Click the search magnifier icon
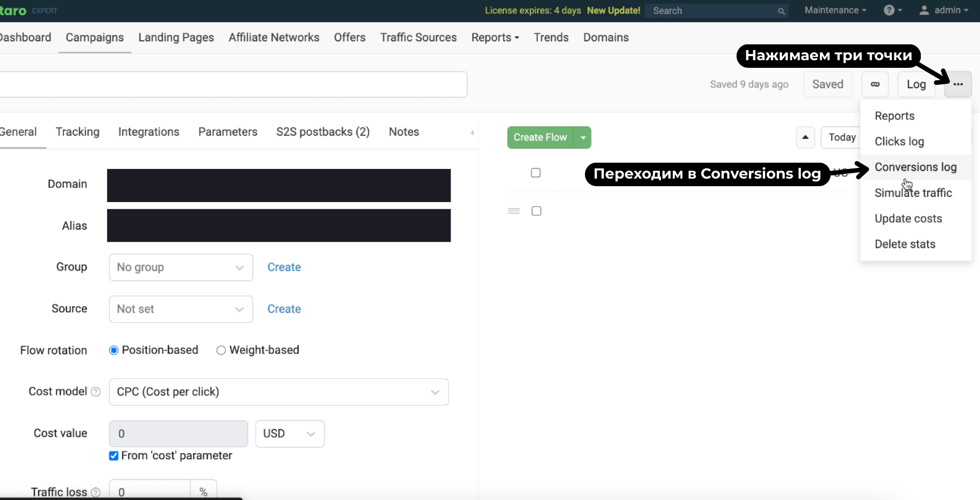This screenshot has width=980, height=500. coord(781,11)
